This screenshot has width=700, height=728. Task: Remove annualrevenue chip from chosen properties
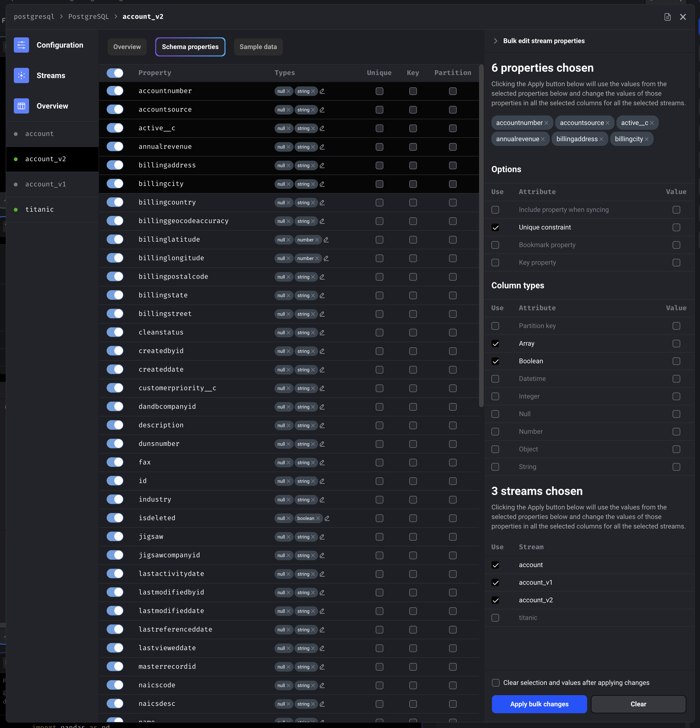(x=543, y=139)
